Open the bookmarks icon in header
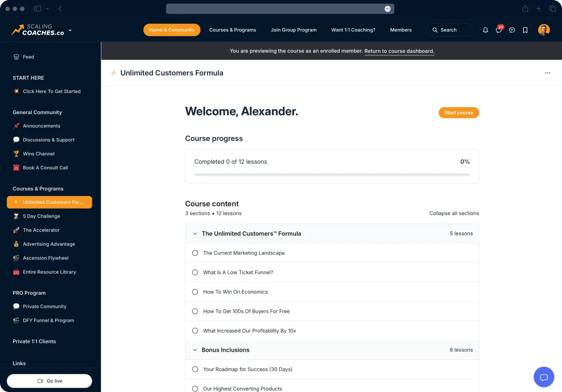562x392 pixels. (x=525, y=30)
